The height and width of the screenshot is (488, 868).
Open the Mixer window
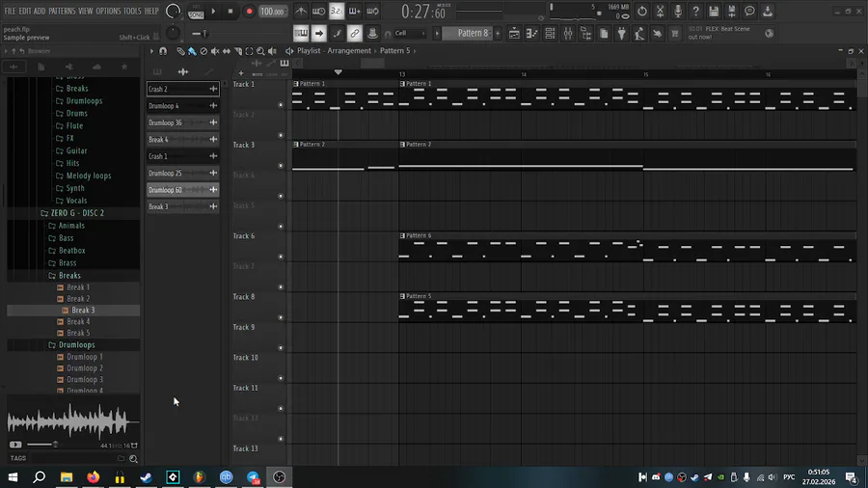[x=568, y=33]
